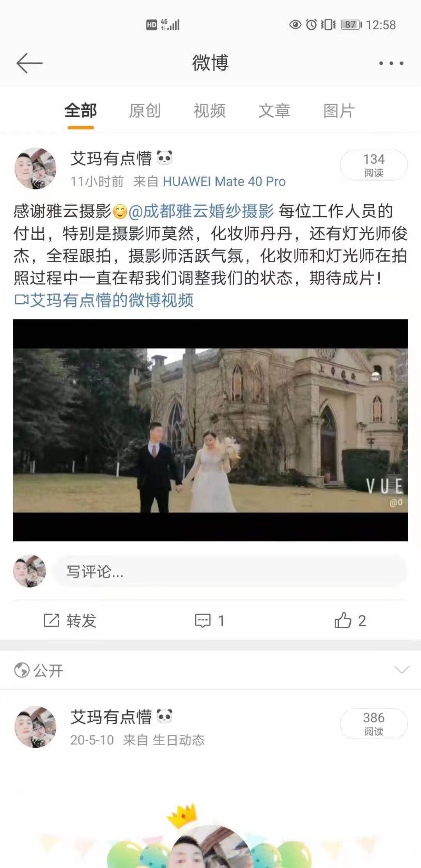
Task: Tap the repost 转发 icon
Action: (x=51, y=620)
